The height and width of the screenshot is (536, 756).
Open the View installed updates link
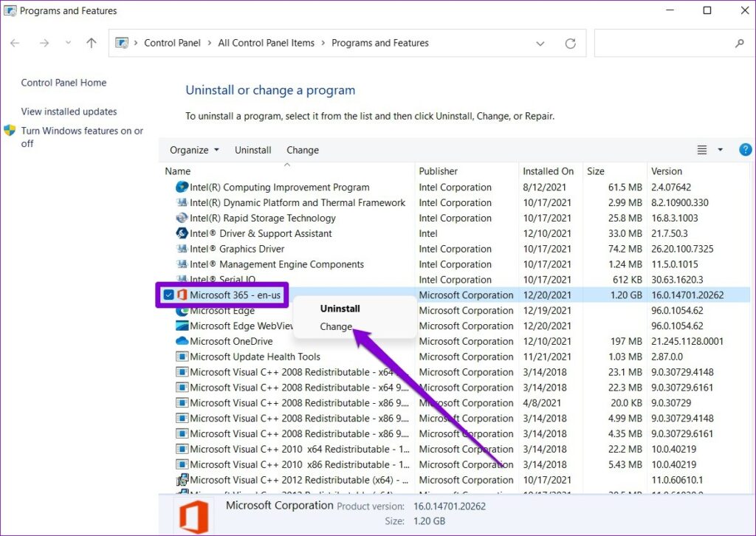69,111
